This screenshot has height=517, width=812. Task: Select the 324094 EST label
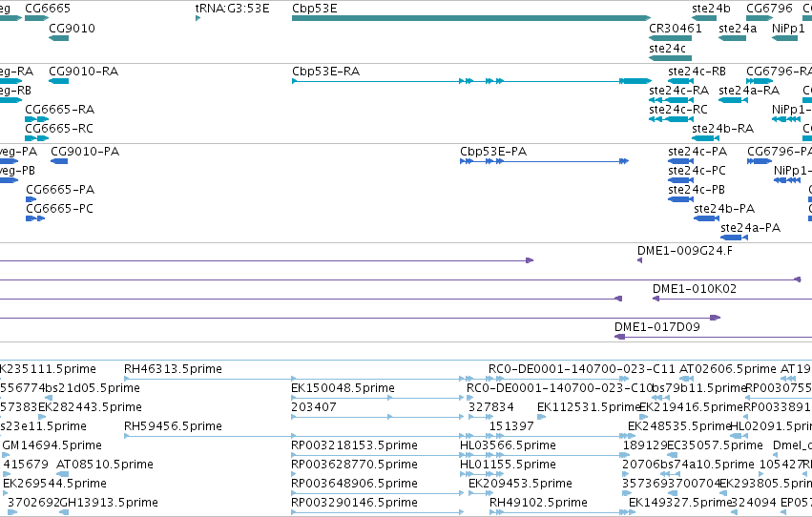pos(754,503)
